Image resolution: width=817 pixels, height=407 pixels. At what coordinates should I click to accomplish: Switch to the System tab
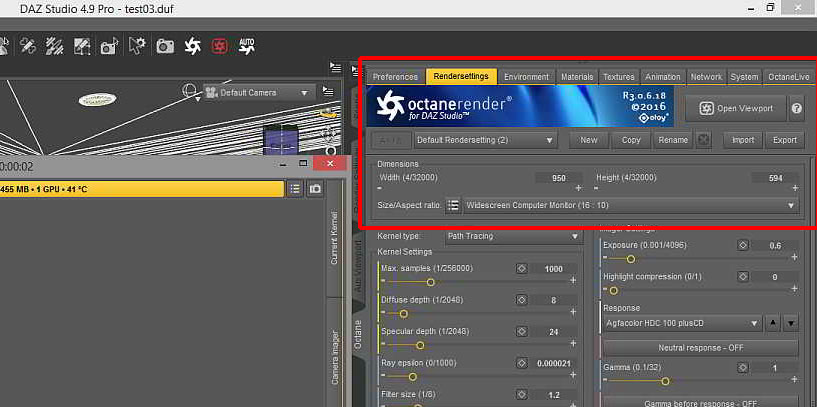click(x=744, y=77)
